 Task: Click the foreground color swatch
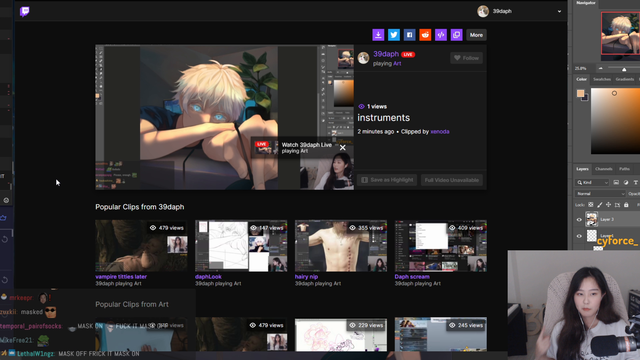click(x=580, y=93)
